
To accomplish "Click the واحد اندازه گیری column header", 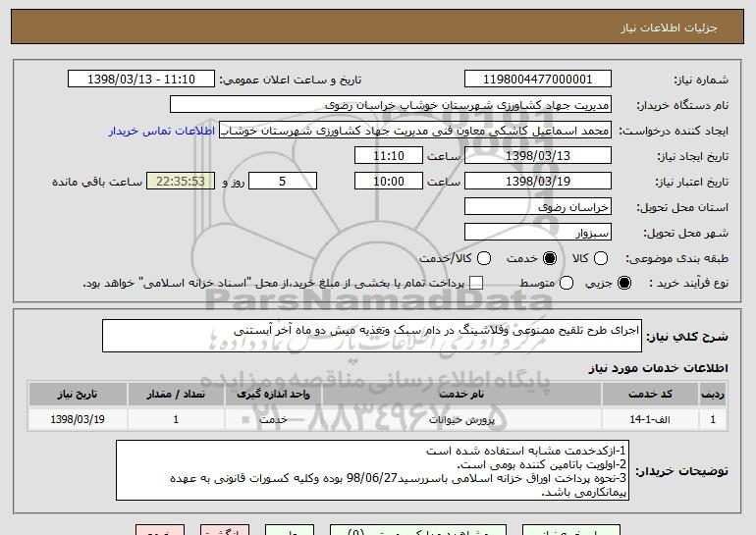I will pyautogui.click(x=273, y=395).
